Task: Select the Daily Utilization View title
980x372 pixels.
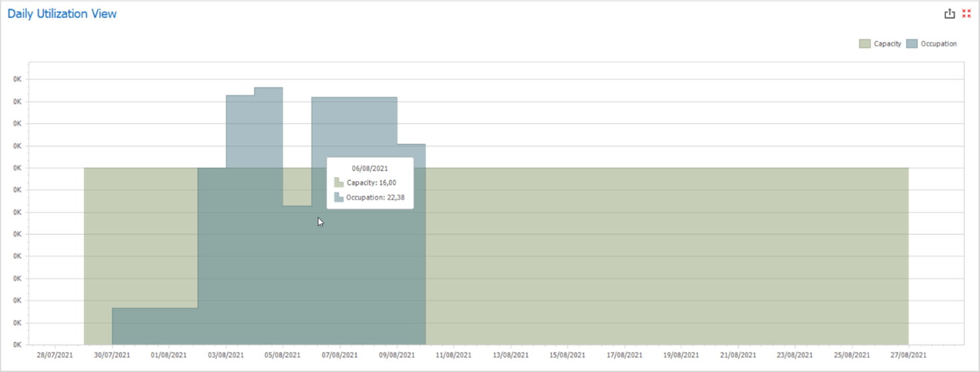Action: [x=62, y=14]
